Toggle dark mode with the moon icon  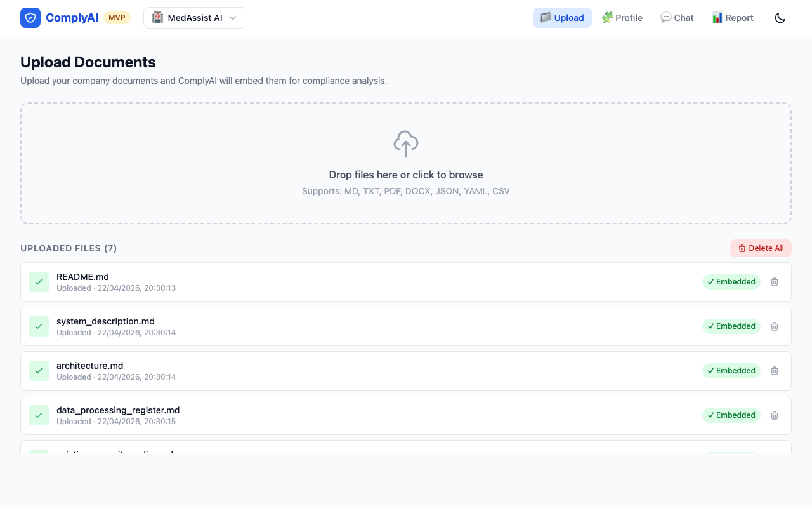(x=780, y=18)
